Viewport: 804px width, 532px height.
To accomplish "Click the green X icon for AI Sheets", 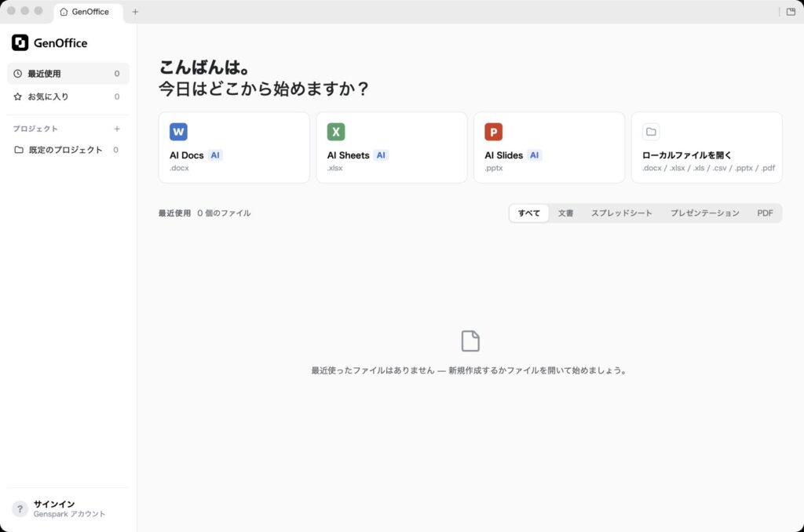I will click(336, 132).
